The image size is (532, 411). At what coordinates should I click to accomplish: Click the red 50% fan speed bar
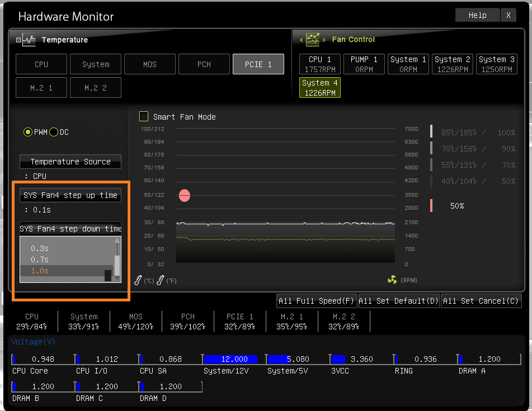(431, 206)
